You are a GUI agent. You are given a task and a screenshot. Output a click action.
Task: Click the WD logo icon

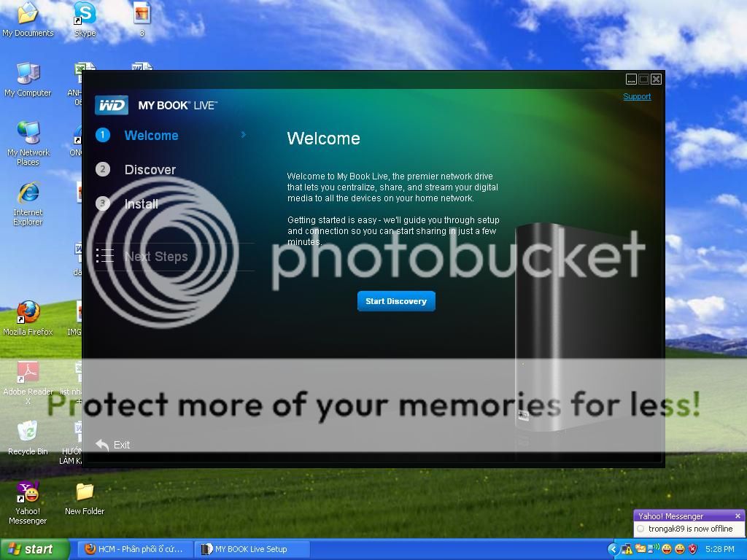112,105
